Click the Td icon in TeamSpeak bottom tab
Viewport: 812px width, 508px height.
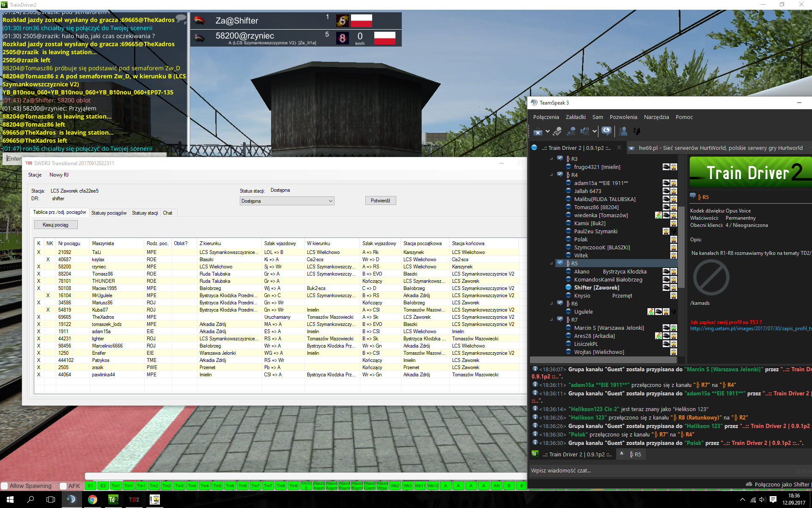click(535, 454)
